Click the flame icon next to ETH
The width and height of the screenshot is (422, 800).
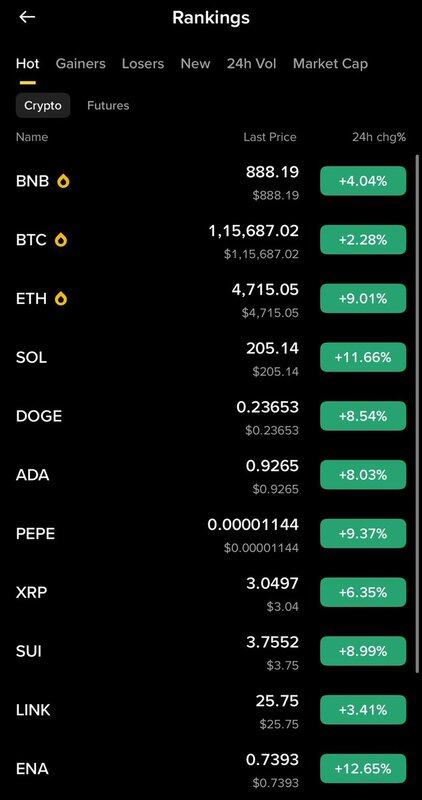61,298
